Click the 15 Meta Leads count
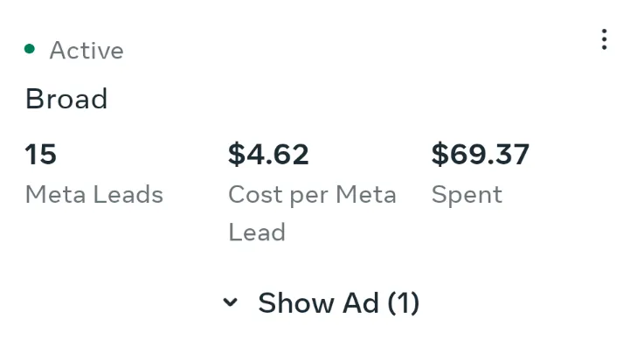Screen dimensions: 644x340 [x=41, y=155]
